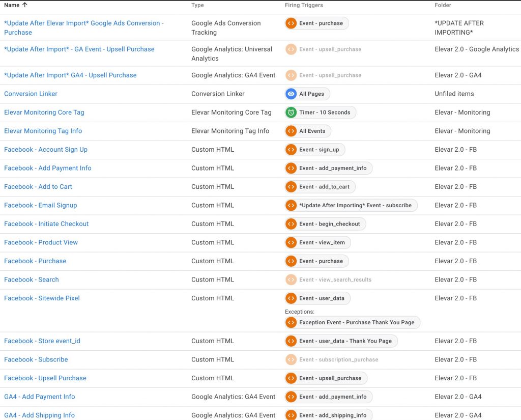Click the Conversion Linker text in the Type column

(218, 94)
